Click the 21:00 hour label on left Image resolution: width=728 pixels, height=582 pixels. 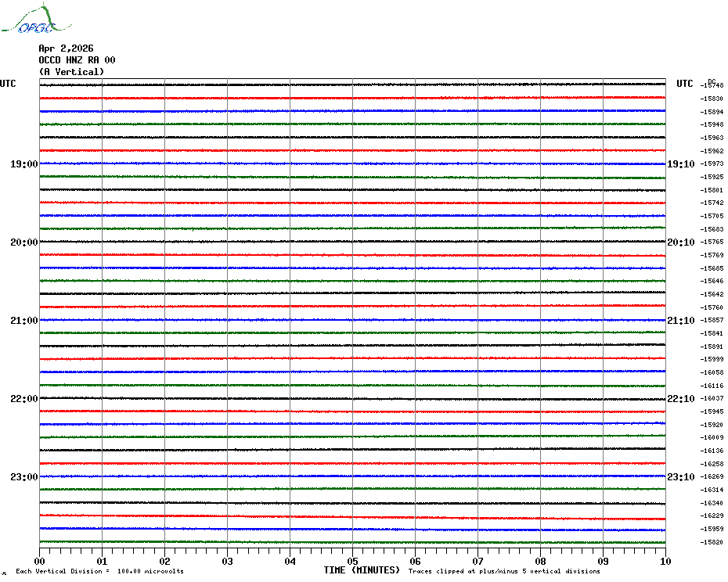coord(23,321)
